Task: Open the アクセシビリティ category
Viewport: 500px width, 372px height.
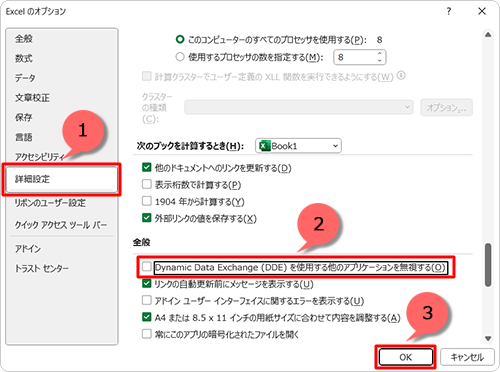Action: [40, 157]
